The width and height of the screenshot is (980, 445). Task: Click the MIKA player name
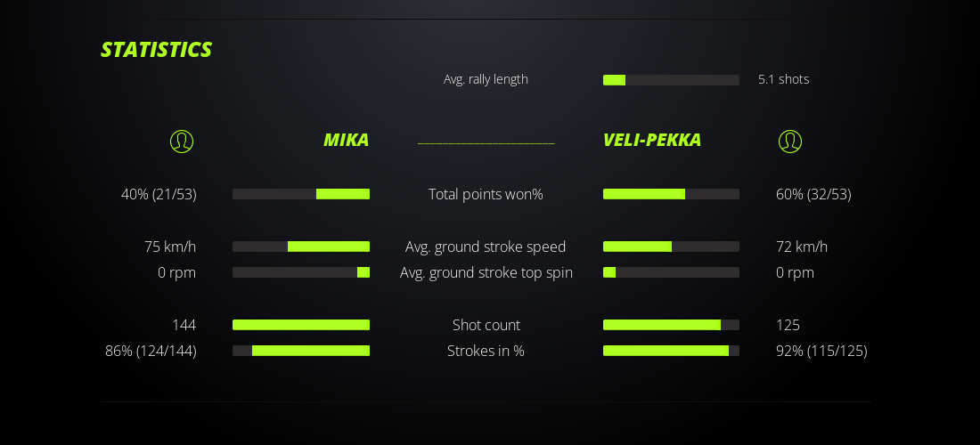(x=346, y=140)
